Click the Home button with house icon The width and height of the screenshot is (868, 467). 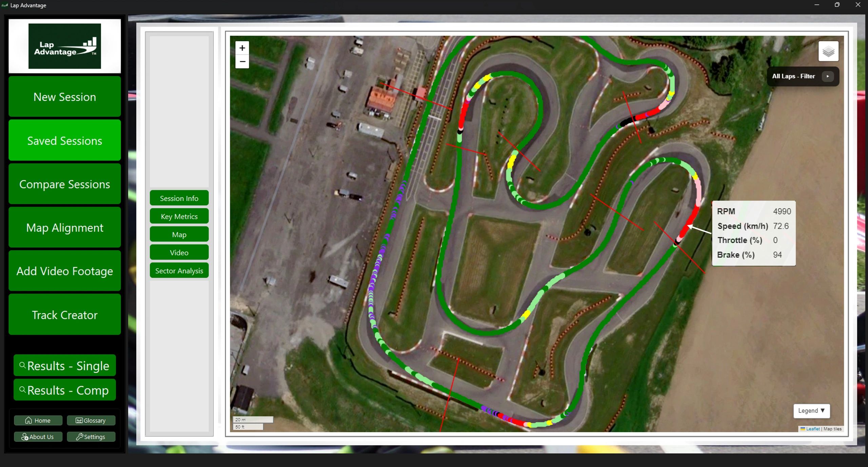[x=38, y=420]
